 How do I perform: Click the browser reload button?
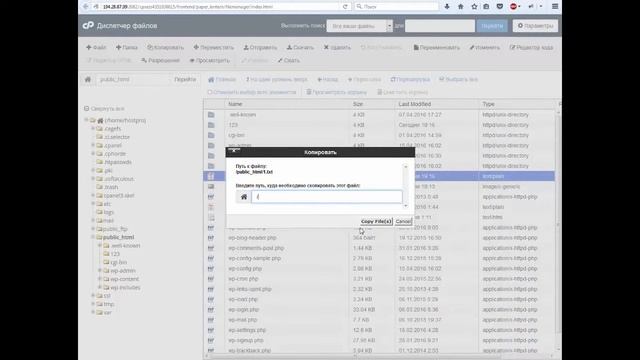(345, 7)
